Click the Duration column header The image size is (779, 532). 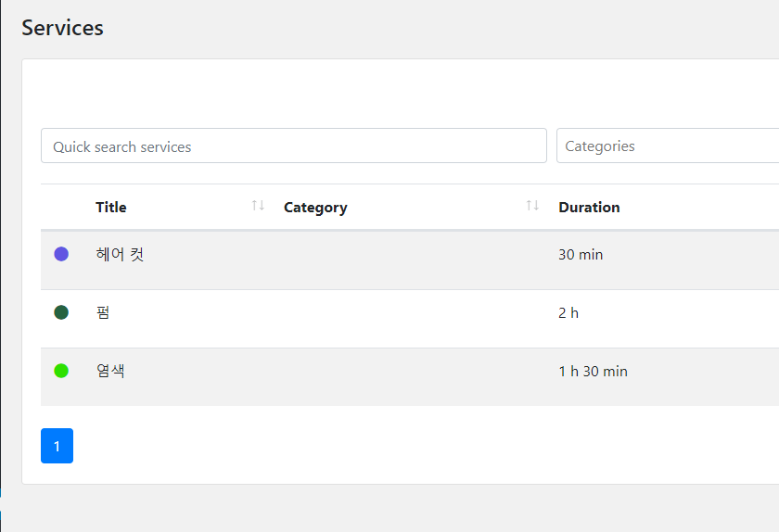(x=589, y=208)
